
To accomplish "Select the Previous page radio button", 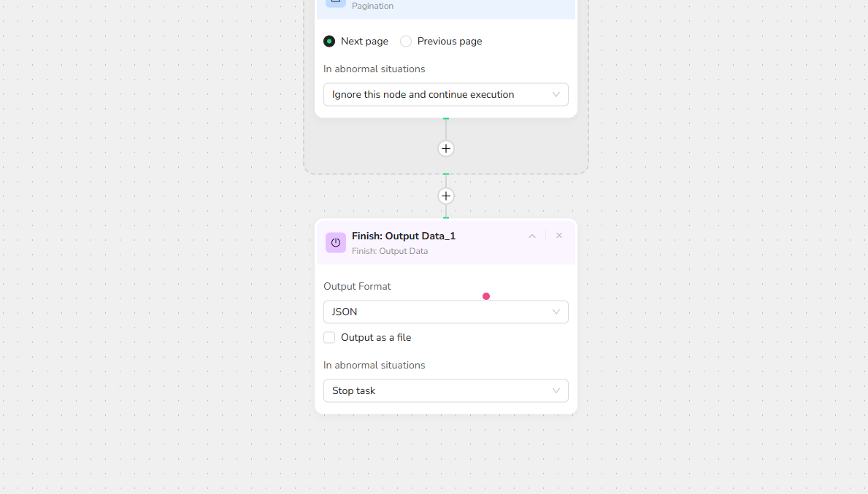I will pos(406,42).
